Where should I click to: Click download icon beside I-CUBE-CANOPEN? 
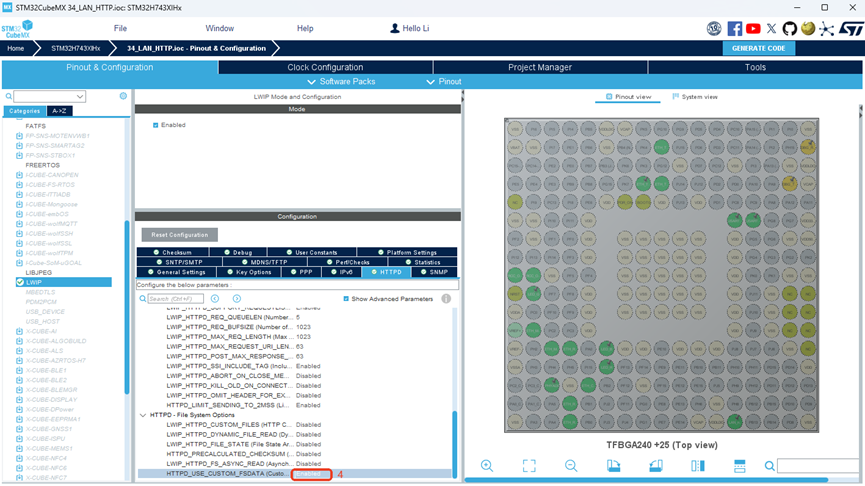pyautogui.click(x=19, y=175)
